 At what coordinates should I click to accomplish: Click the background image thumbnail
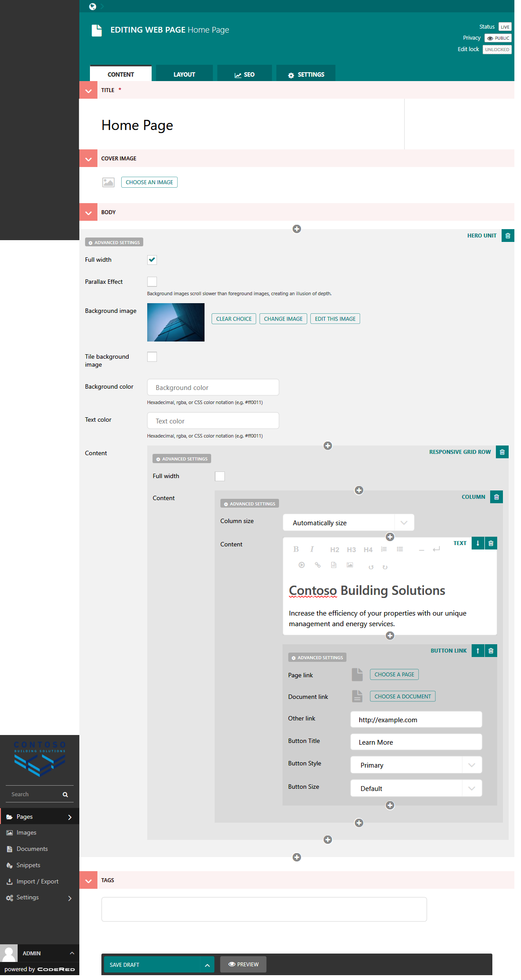(175, 322)
